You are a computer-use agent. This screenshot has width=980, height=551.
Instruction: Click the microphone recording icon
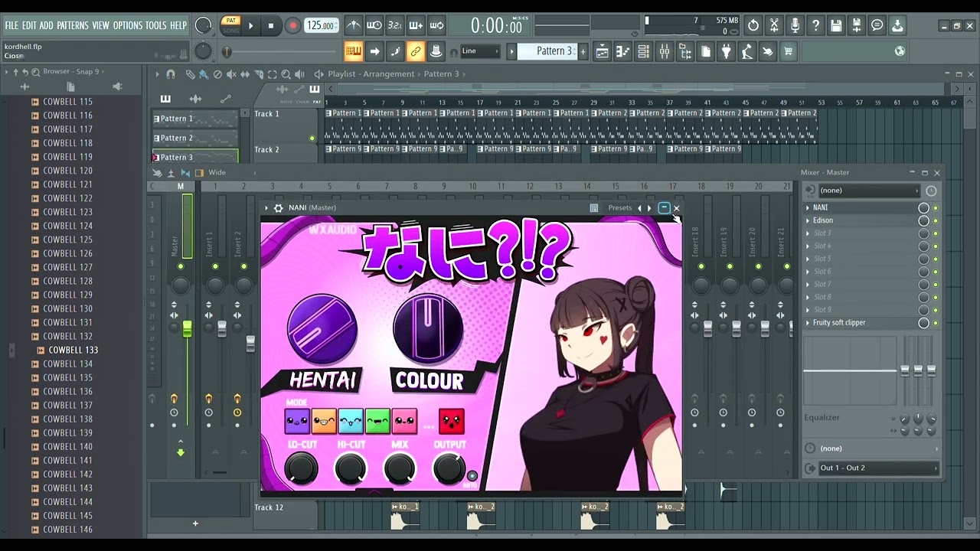pos(795,25)
